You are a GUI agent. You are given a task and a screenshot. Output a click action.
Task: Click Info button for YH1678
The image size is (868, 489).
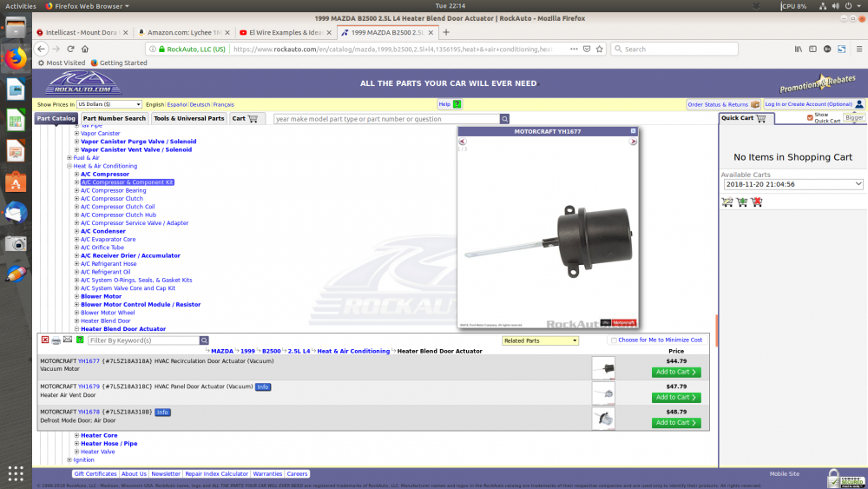[162, 412]
